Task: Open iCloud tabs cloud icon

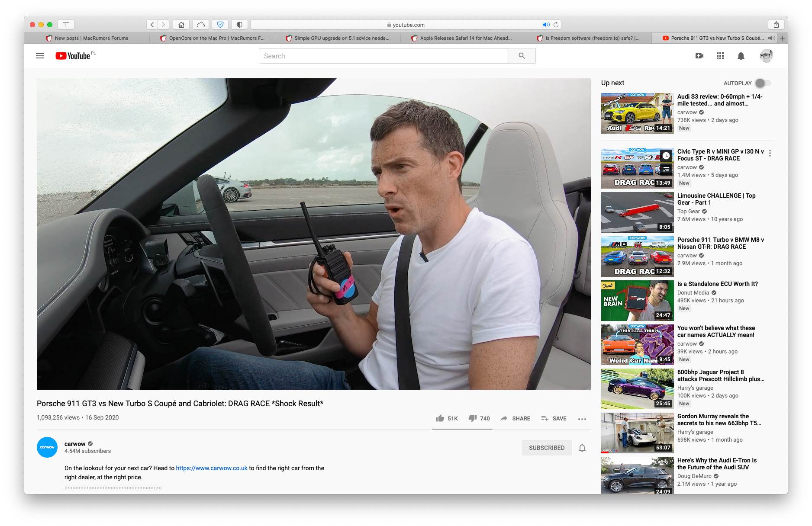Action: click(x=201, y=25)
